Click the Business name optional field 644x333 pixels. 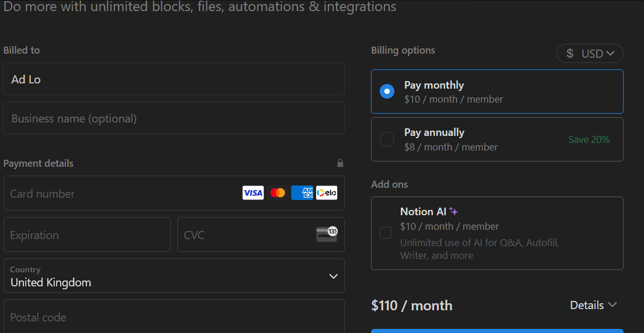click(x=174, y=118)
